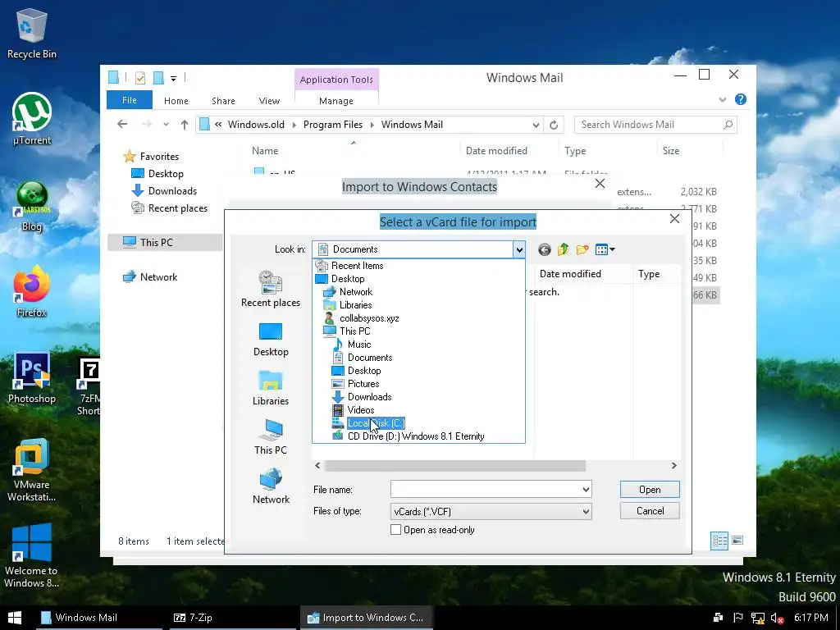Choose Recent Items in Look in list
The width and height of the screenshot is (840, 630).
[358, 266]
